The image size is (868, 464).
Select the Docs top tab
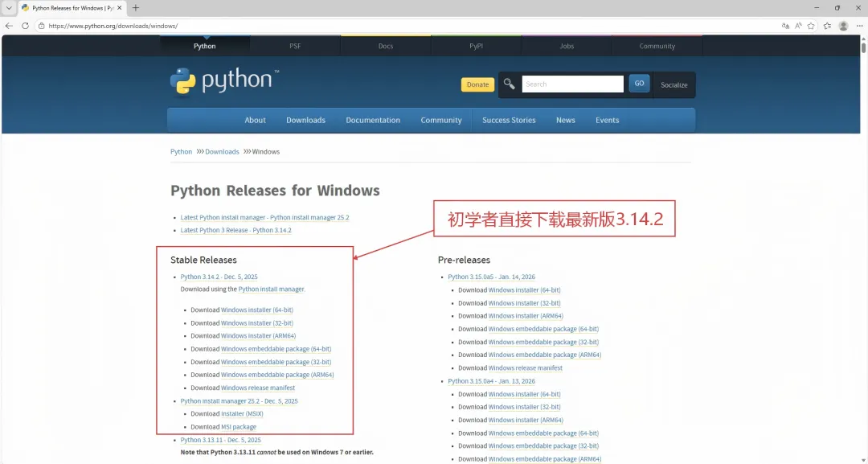386,46
